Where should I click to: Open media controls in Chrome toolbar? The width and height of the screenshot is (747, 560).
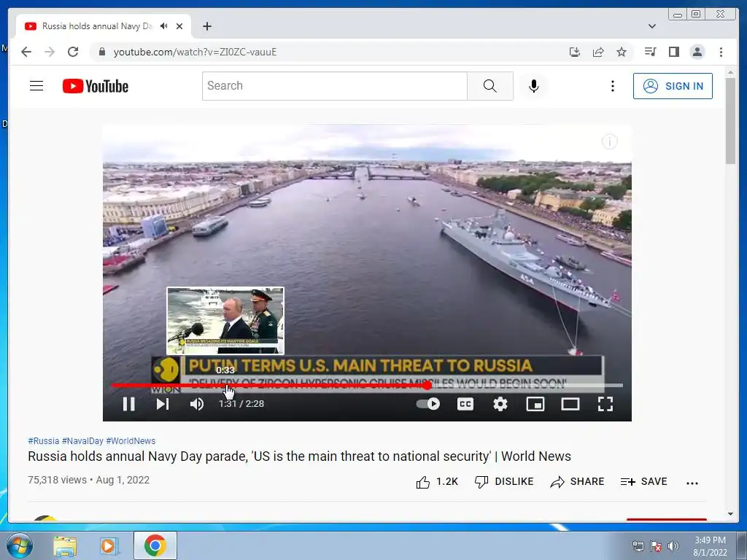click(650, 52)
